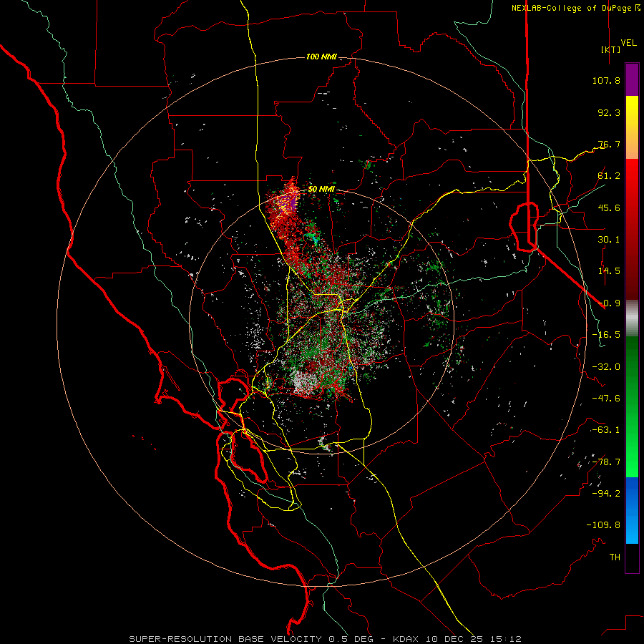Screen dimensions: 644x644
Task: Pick the yellow-orange segment of the color bar
Action: [x=632, y=127]
